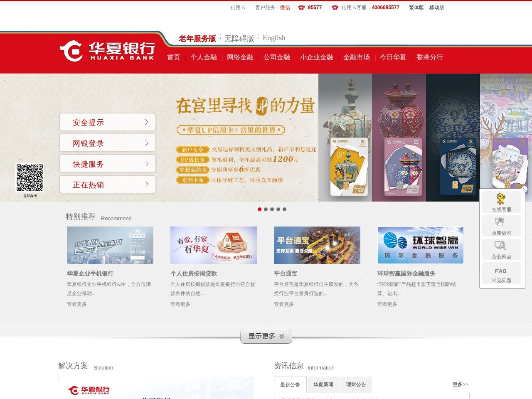Click the 95577 phone icon
Screen dimensions: 532x399
pos(301,7)
